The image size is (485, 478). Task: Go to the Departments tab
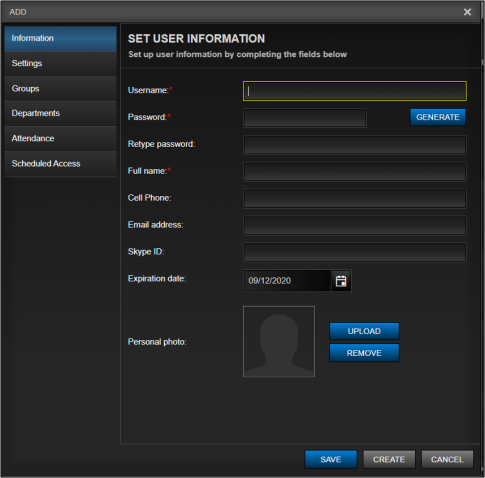click(x=61, y=113)
